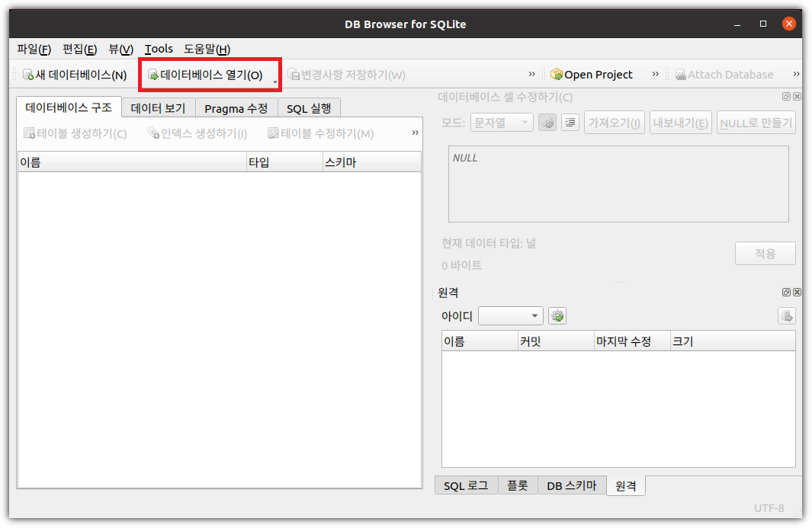The height and width of the screenshot is (528, 812).
Task: Click the remote list 이름 column header
Action: [480, 341]
